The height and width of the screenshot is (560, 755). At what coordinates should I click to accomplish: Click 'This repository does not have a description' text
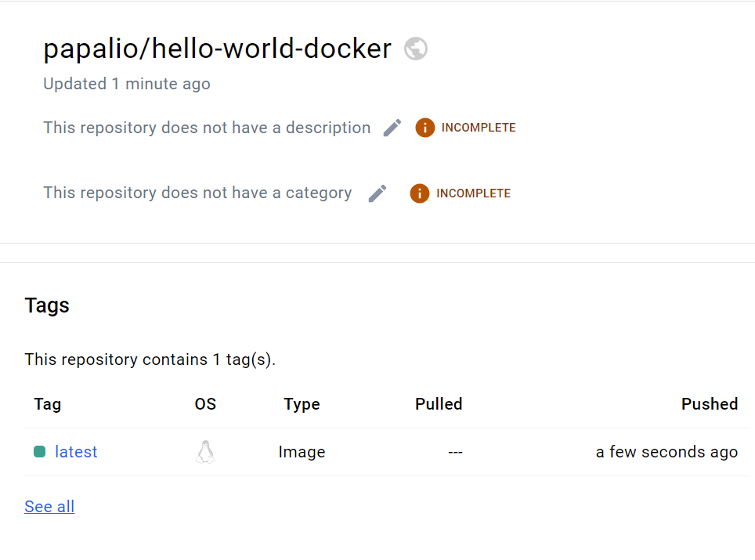tap(207, 128)
